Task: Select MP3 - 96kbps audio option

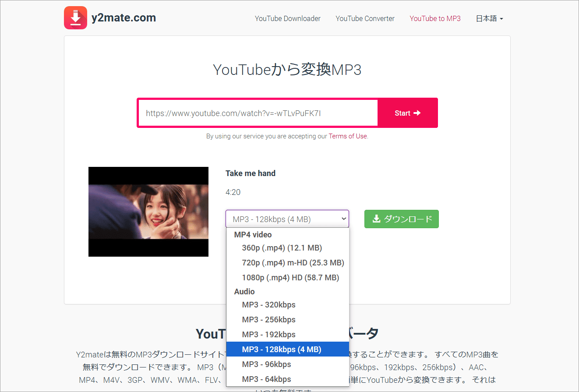Action: pos(288,364)
